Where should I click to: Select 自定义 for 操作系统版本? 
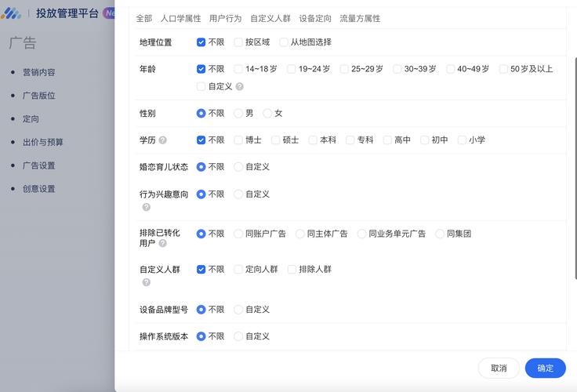pos(238,336)
